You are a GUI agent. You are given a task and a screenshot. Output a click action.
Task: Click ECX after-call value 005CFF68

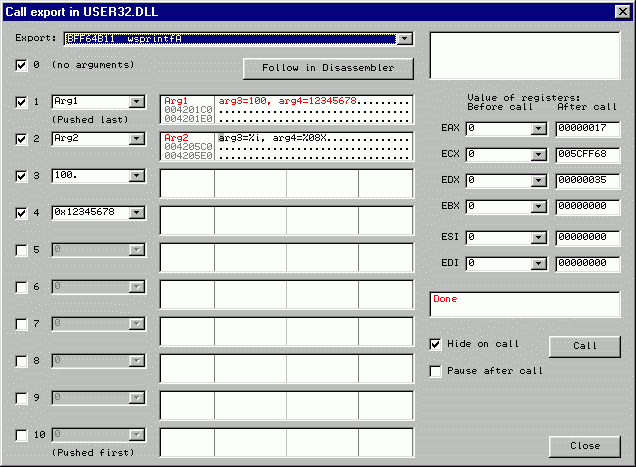click(588, 155)
